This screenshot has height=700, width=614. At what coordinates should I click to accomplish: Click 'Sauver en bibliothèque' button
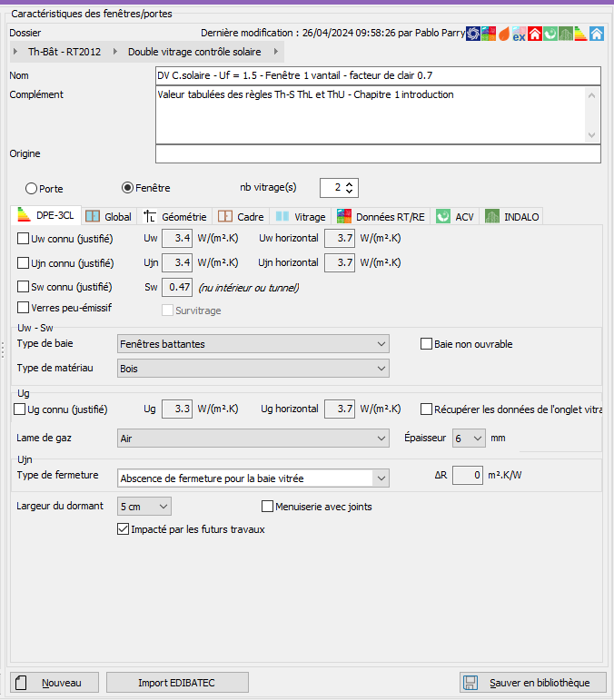coord(531,683)
